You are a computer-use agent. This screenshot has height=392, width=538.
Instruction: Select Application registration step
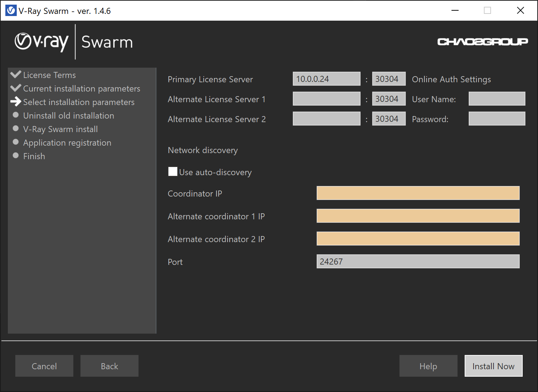67,143
